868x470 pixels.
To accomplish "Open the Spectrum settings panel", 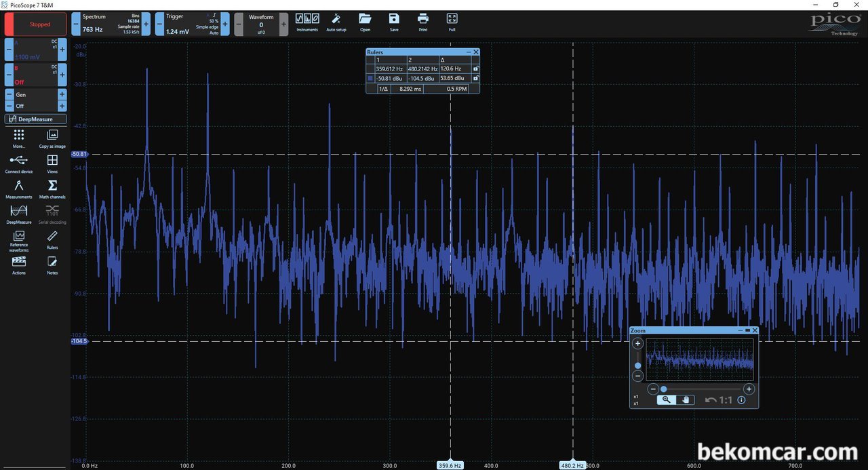I will pos(111,24).
